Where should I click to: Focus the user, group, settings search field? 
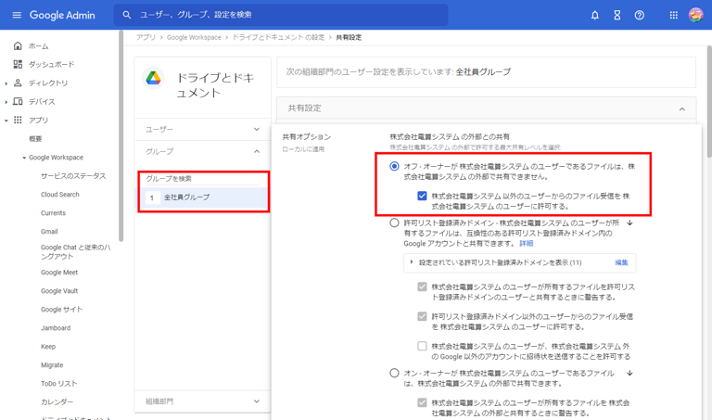(281, 15)
